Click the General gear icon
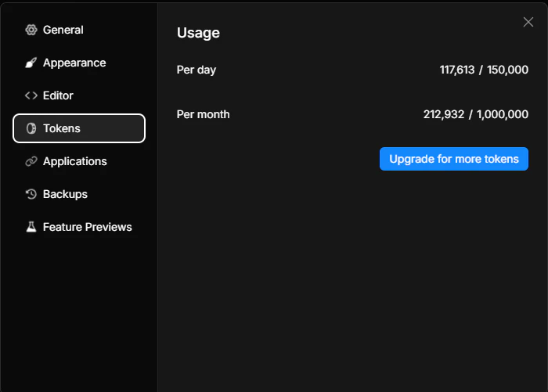This screenshot has height=392, width=548. coord(31,30)
